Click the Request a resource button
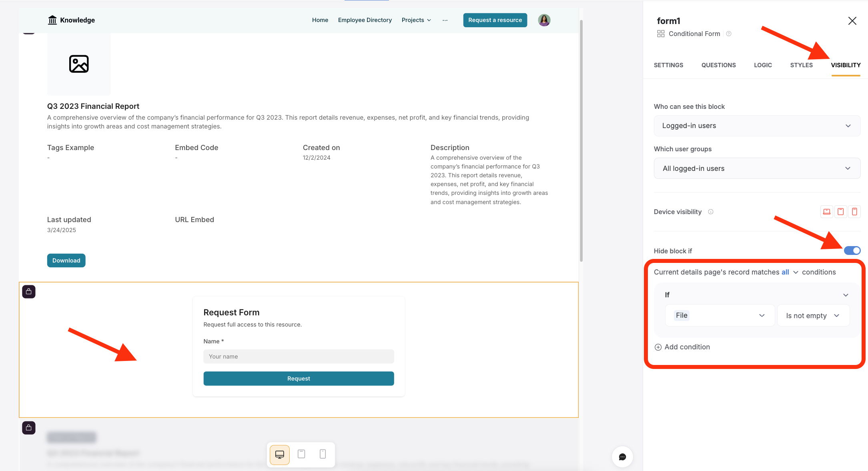The height and width of the screenshot is (471, 868). point(495,20)
